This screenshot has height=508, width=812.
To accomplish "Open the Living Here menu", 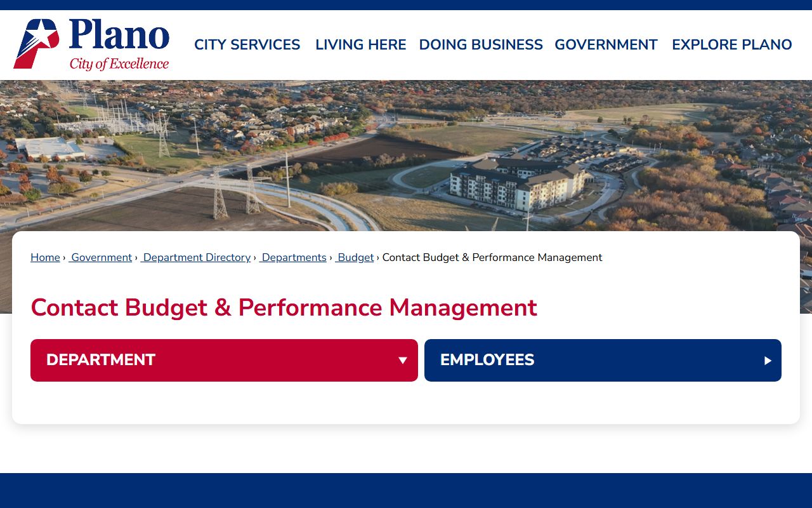I will coord(360,45).
